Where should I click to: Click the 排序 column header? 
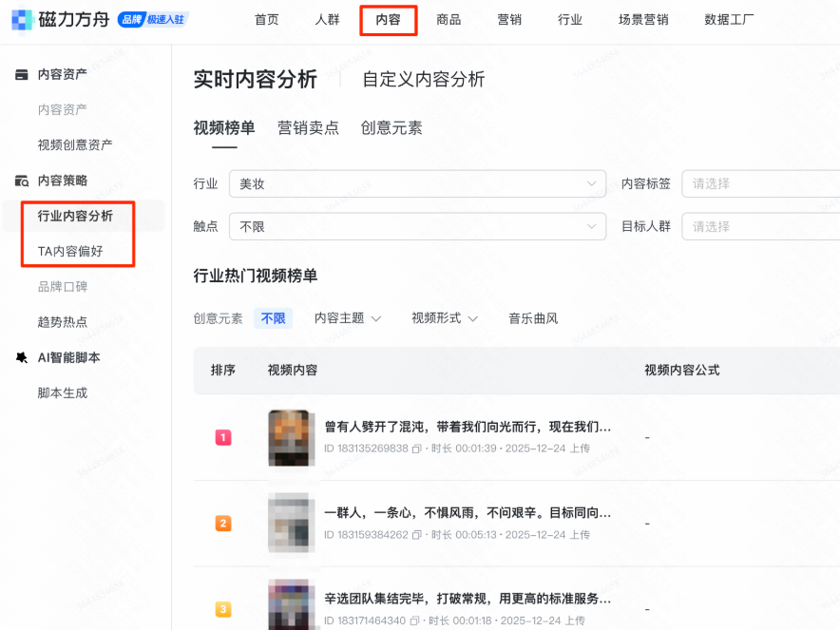tap(223, 371)
